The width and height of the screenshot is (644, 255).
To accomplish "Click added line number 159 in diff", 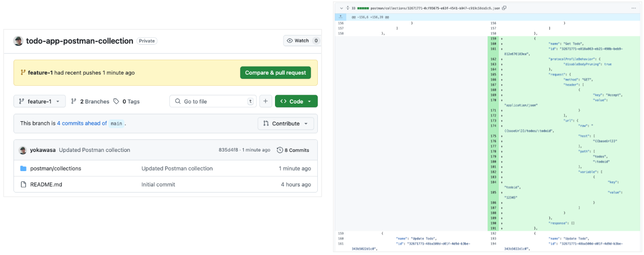I will pyautogui.click(x=494, y=39).
